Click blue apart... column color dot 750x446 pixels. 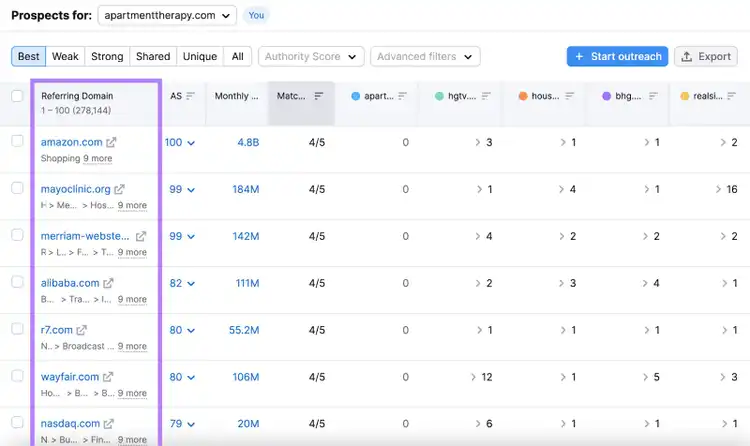pos(355,96)
